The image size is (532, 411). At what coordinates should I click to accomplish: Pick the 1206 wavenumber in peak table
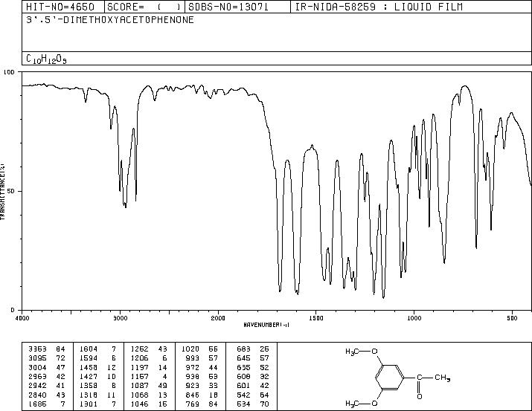click(x=139, y=358)
